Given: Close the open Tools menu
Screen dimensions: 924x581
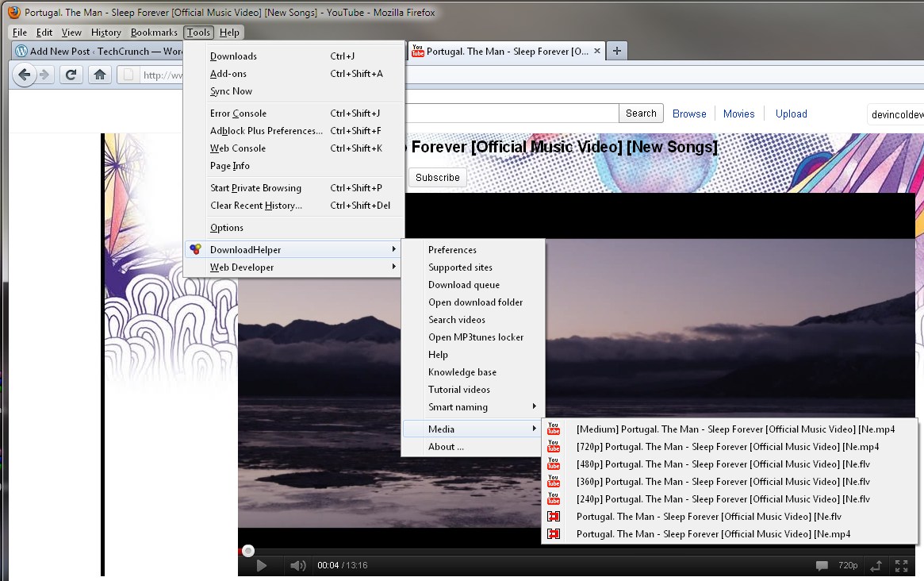Looking at the screenshot, I should (198, 33).
